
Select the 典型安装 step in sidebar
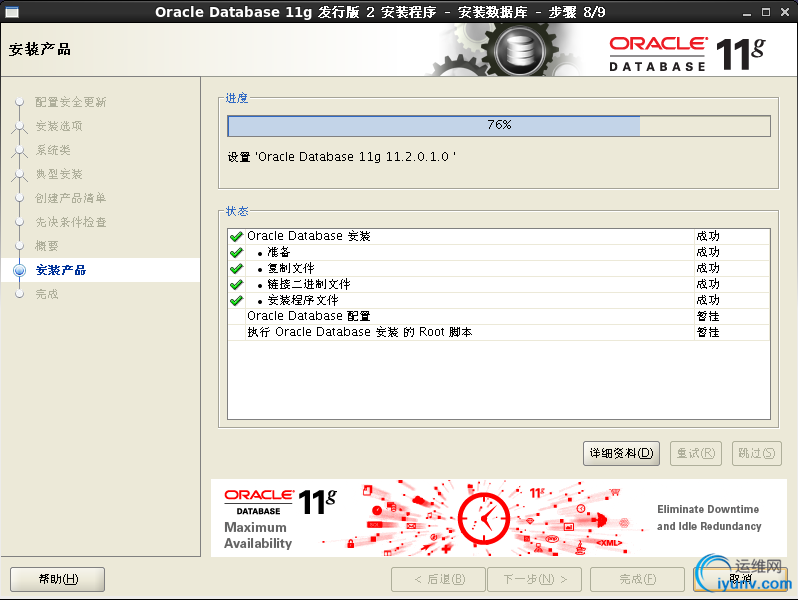(x=59, y=174)
